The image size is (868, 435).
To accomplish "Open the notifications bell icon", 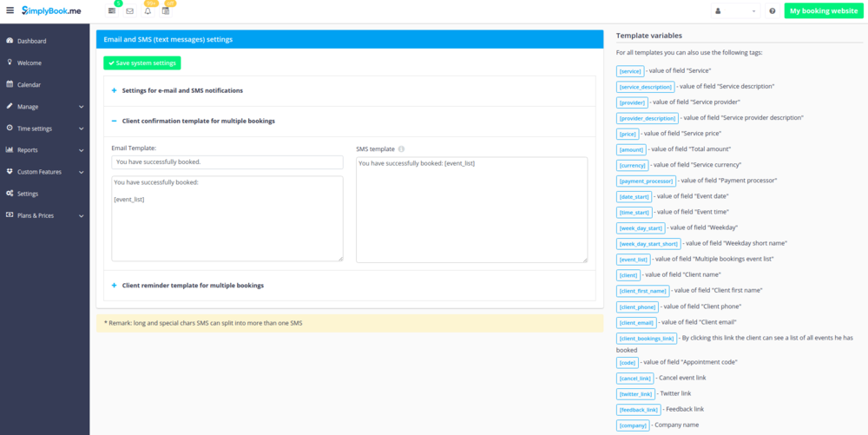I will pos(148,11).
